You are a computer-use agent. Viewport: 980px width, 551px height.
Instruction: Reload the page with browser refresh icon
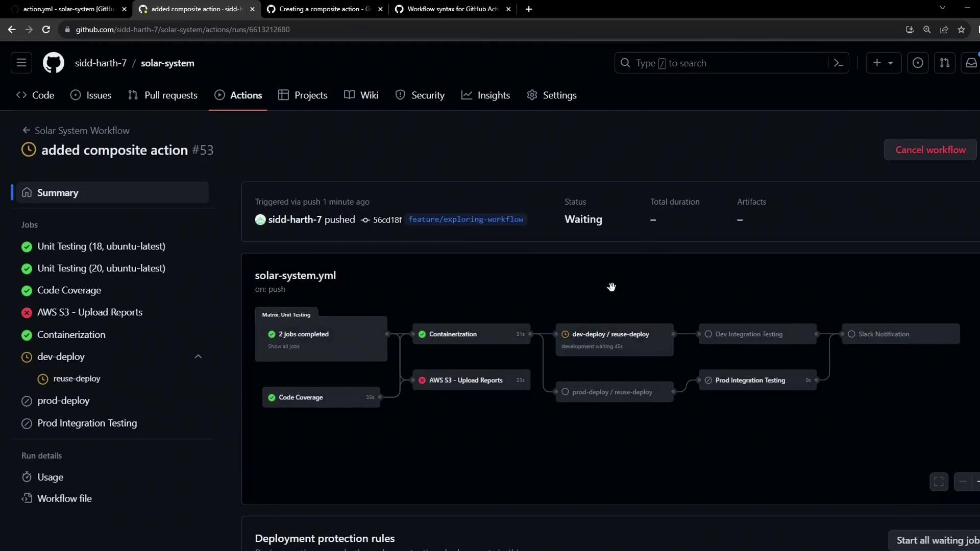46,30
